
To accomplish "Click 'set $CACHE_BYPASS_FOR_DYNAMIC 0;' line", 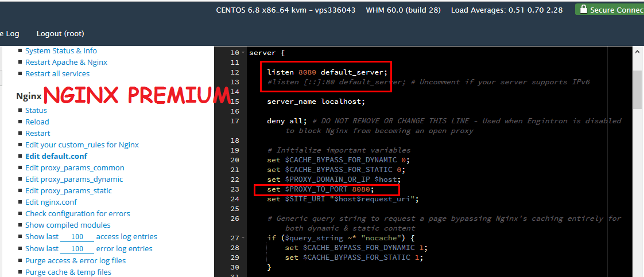I will [339, 160].
